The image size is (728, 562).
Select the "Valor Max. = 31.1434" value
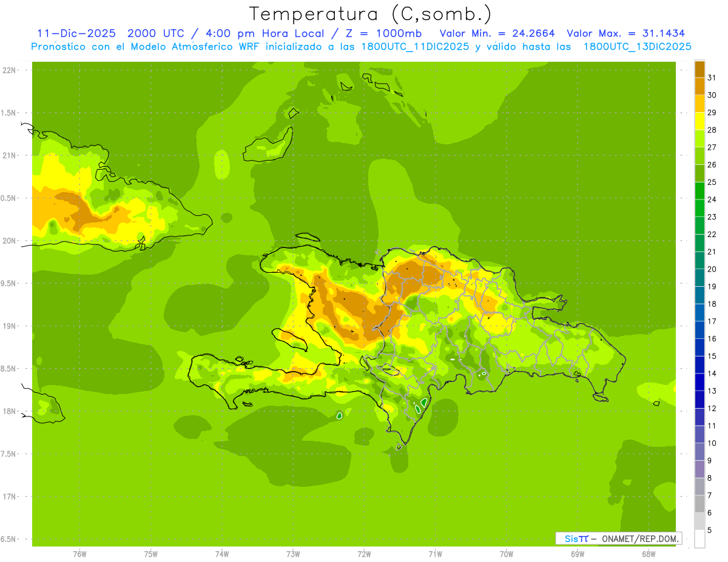(626, 33)
